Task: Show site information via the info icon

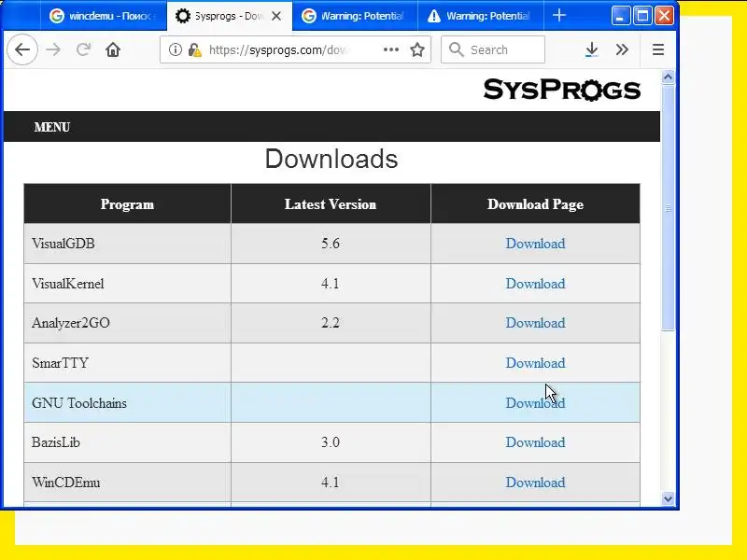Action: (x=176, y=49)
